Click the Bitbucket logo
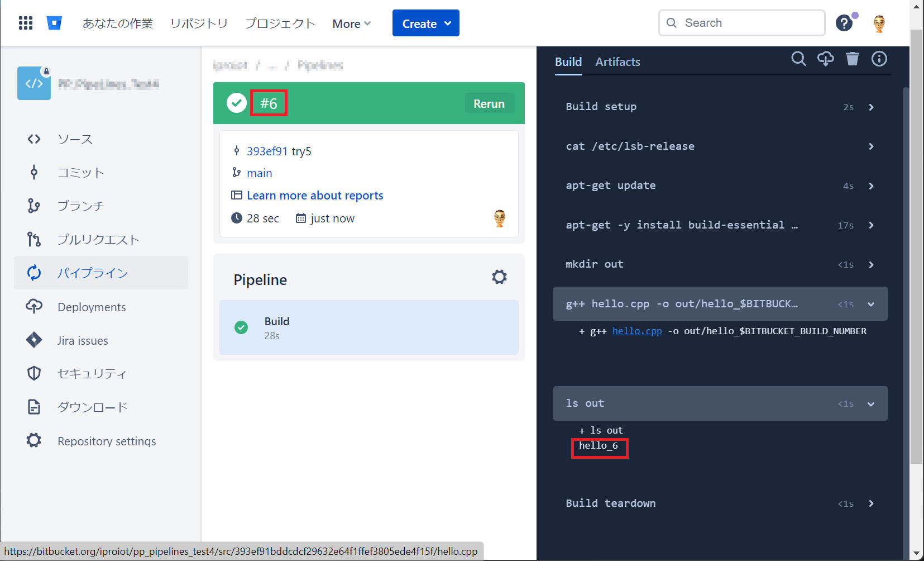Screen dimensions: 924x561 coord(54,22)
